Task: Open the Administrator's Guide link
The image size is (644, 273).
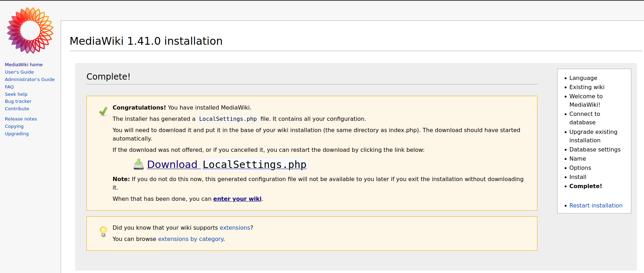Action: click(x=30, y=79)
